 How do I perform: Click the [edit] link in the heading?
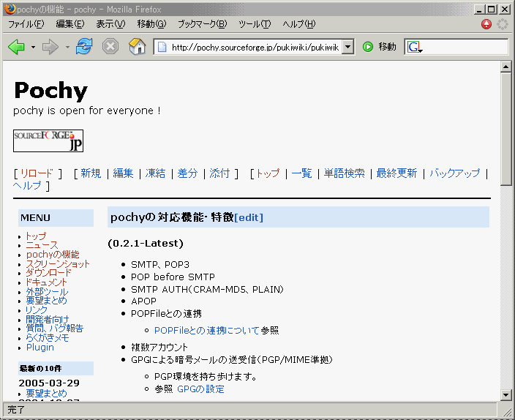249,217
